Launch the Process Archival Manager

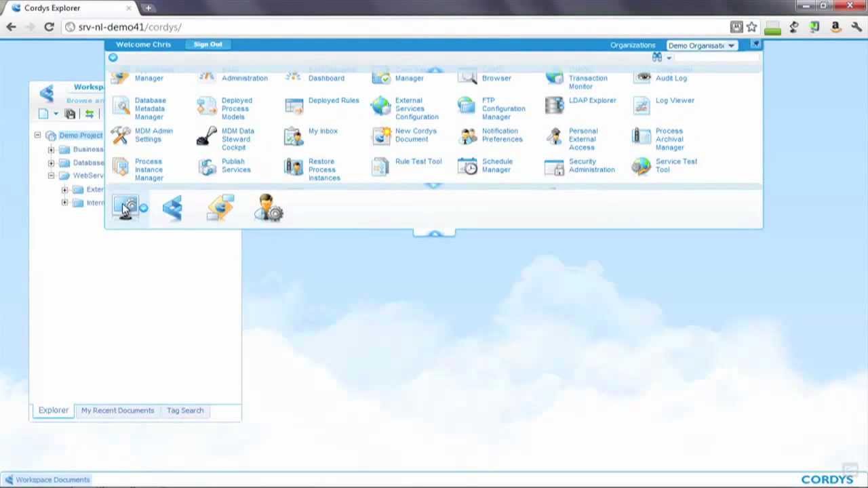(x=642, y=136)
